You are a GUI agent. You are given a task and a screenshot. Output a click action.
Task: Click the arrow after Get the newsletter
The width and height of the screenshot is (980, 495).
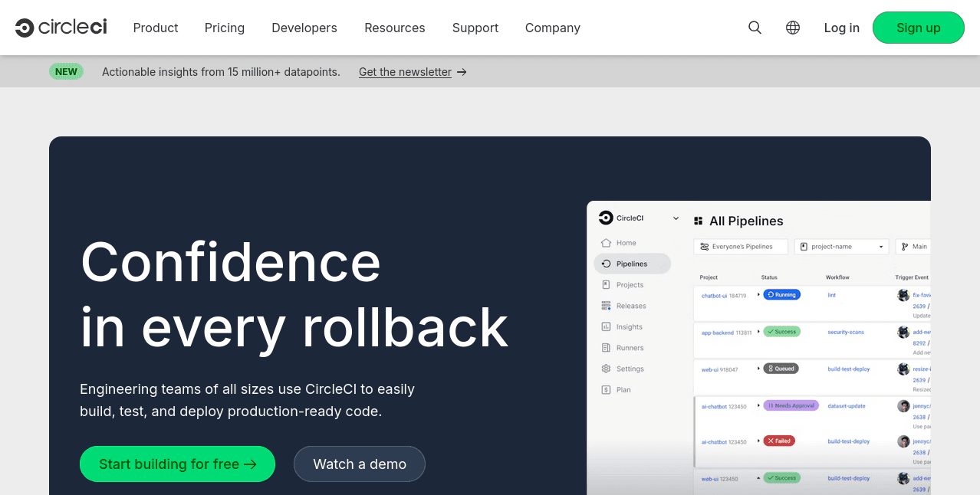point(462,72)
